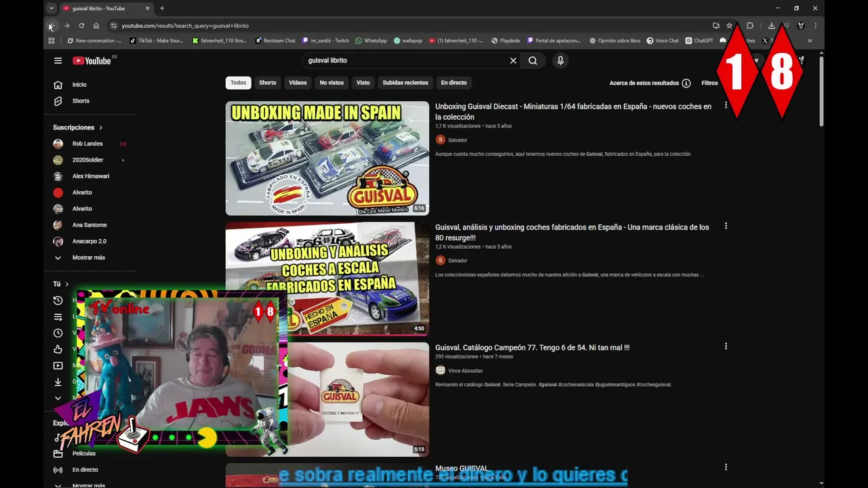This screenshot has width=868, height=488.
Task: Open watch history clock-arrow icon in sidebar
Action: 58,300
